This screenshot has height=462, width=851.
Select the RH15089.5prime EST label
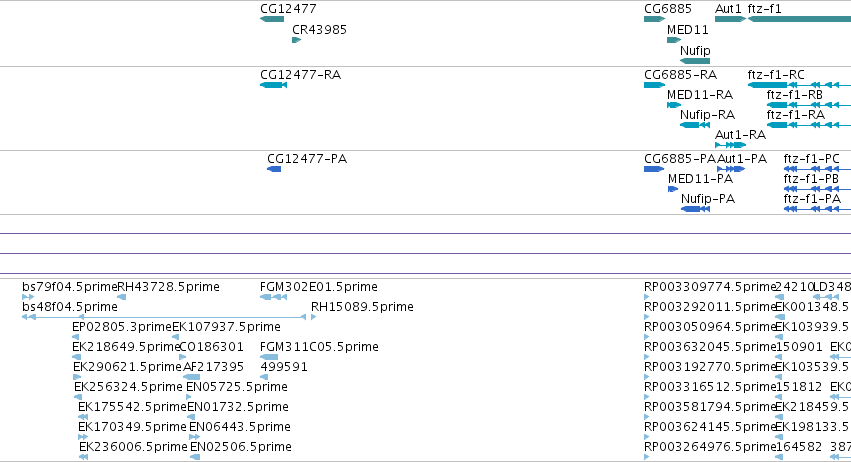(x=362, y=307)
